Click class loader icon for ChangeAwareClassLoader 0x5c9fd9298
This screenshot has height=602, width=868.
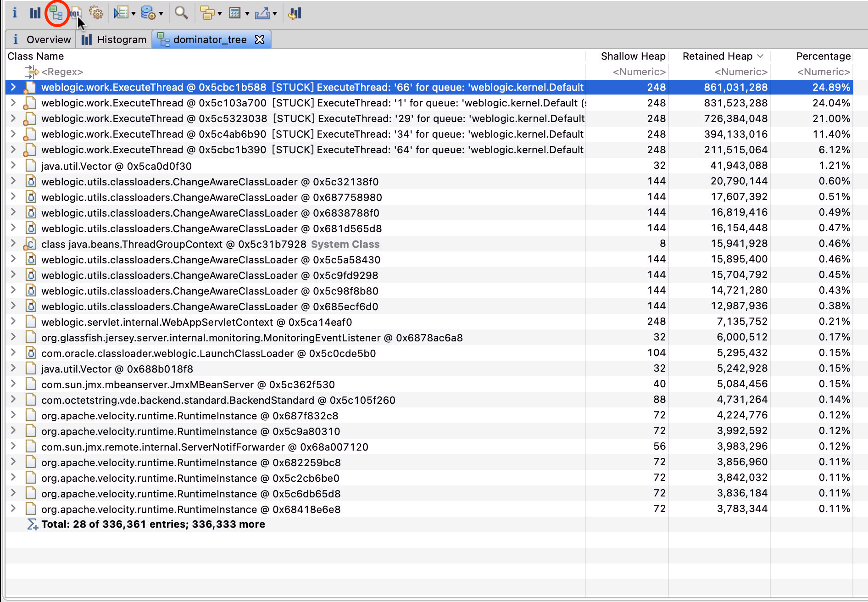(31, 275)
